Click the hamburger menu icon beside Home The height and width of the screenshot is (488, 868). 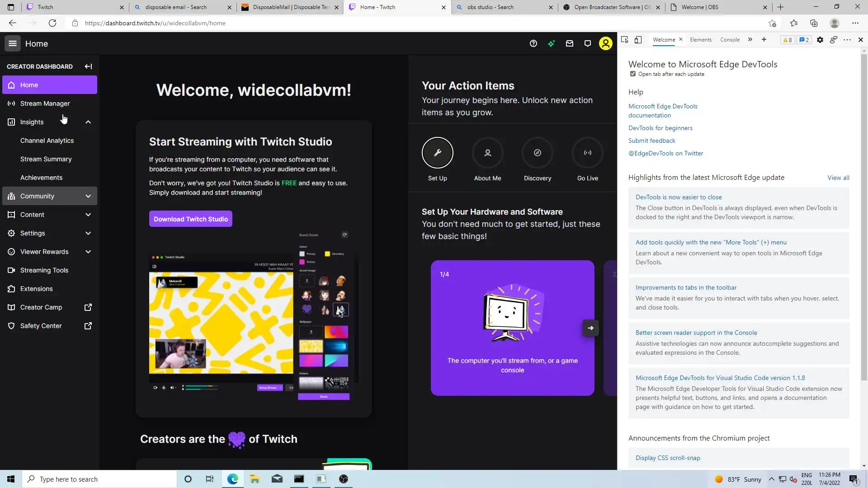[x=13, y=44]
